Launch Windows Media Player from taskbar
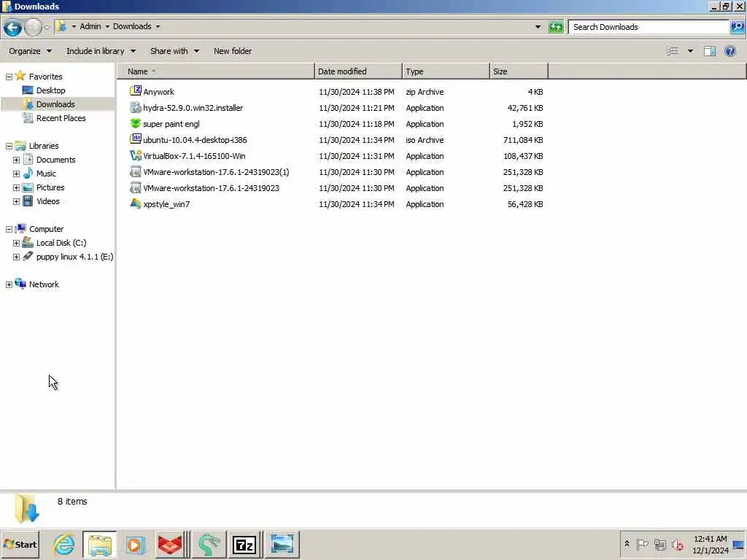Viewport: 747px width, 560px height. coord(135,544)
